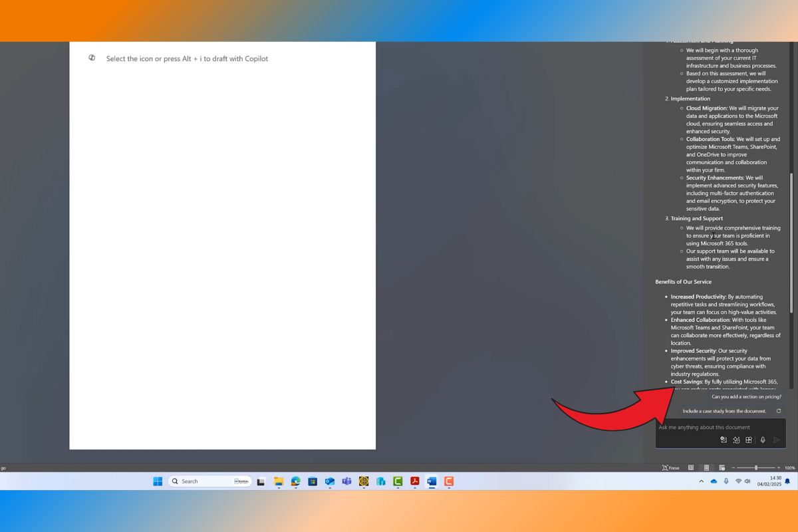Select the Word icon in the taskbar
This screenshot has width=798, height=532.
click(432, 481)
